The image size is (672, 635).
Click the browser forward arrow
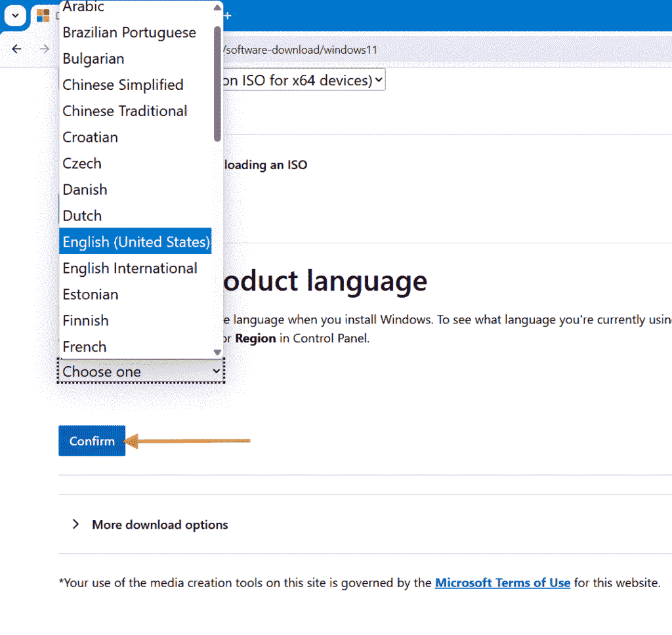(44, 49)
